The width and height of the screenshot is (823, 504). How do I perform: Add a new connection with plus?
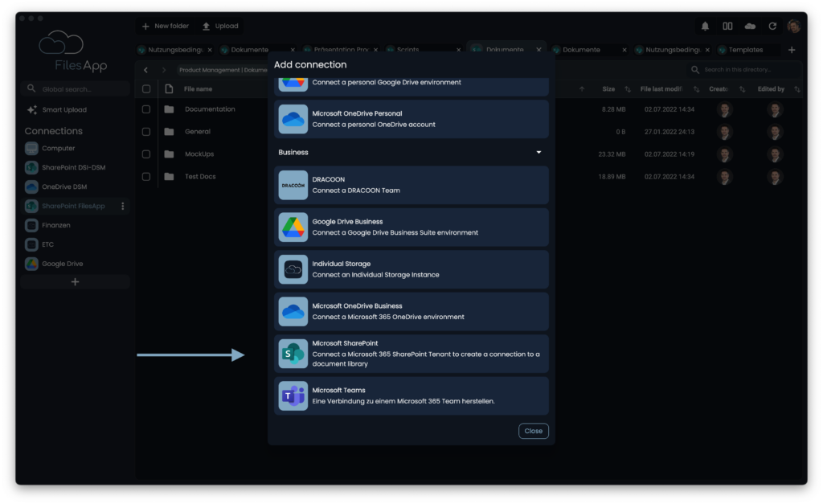pos(75,282)
